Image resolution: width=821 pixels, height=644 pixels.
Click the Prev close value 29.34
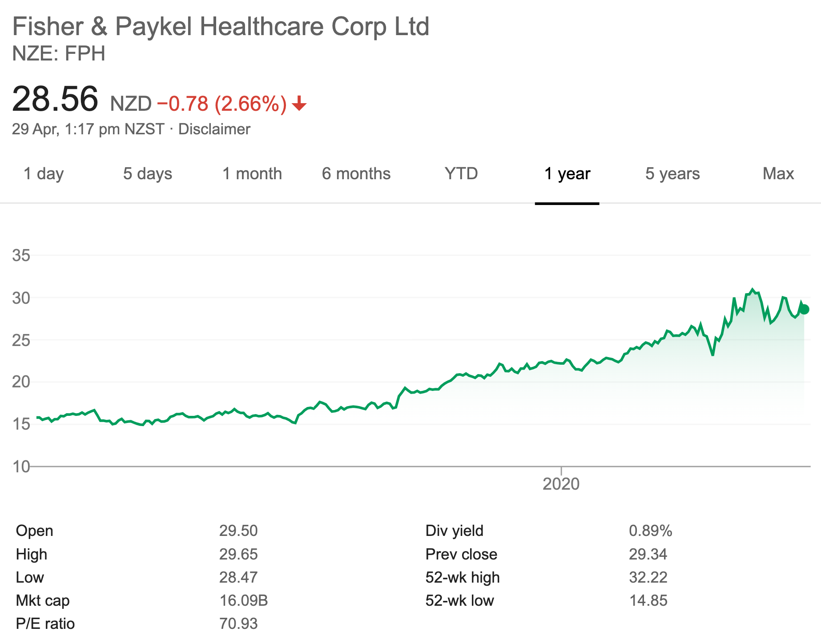(648, 554)
